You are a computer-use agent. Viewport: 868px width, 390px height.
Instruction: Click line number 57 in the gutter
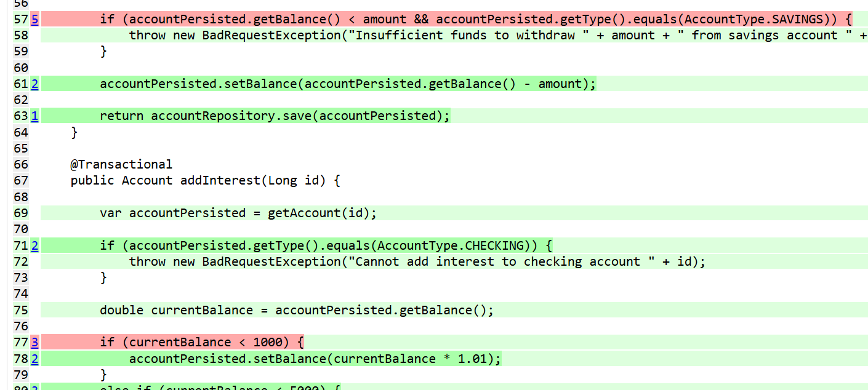[x=20, y=20]
